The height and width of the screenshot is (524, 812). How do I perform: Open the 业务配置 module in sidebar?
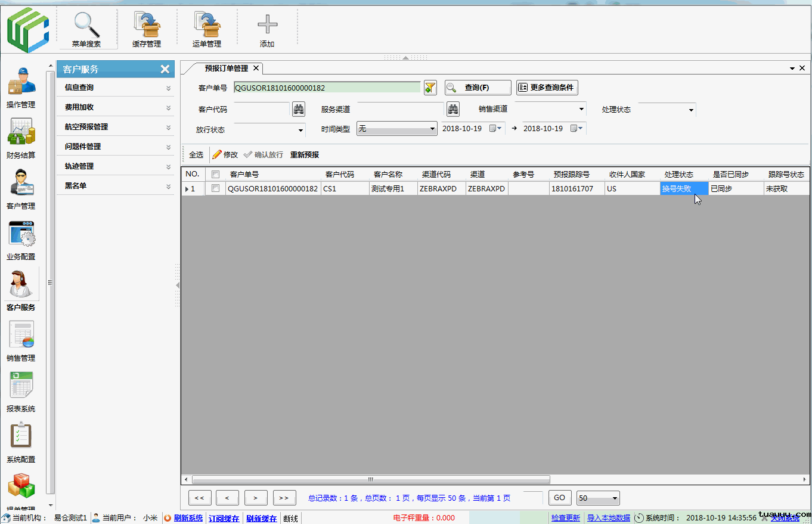[x=21, y=240]
